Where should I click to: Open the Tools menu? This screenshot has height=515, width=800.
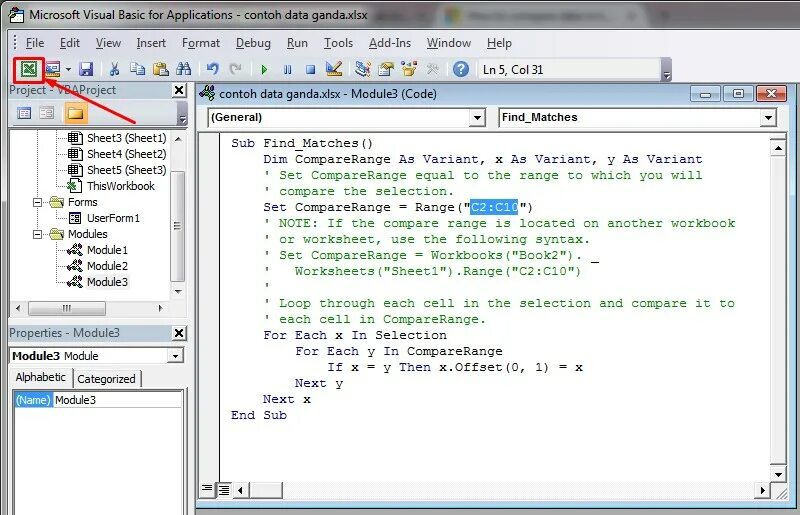[x=338, y=43]
